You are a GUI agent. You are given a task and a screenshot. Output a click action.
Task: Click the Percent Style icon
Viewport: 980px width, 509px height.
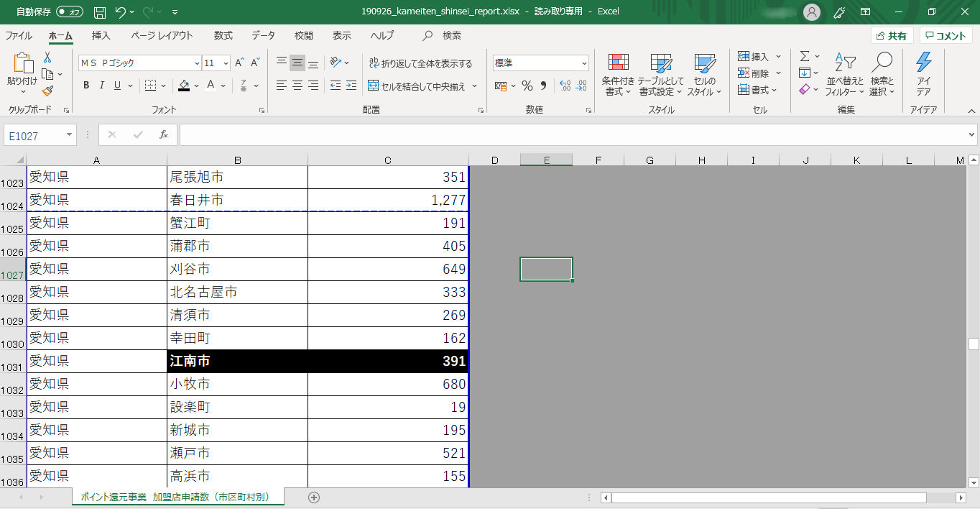coord(527,86)
